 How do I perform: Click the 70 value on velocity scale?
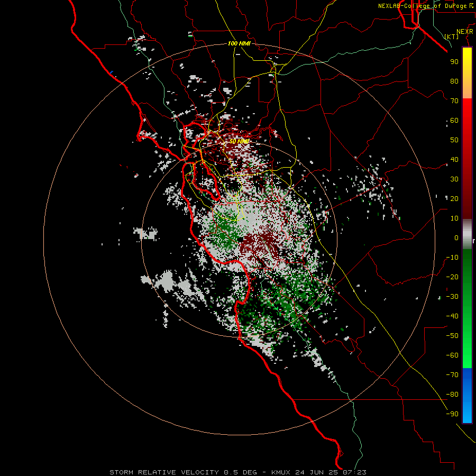[x=454, y=101]
